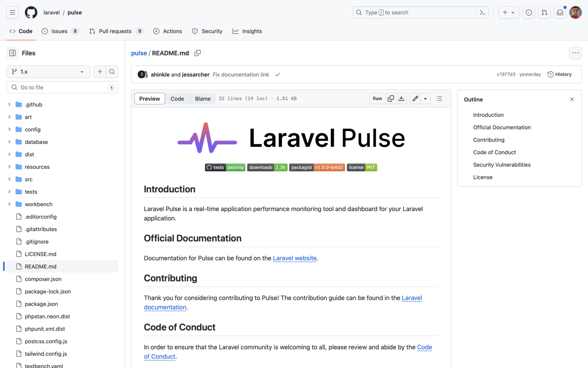Switch to the Code repository tab
The image size is (588, 368).
(x=21, y=31)
